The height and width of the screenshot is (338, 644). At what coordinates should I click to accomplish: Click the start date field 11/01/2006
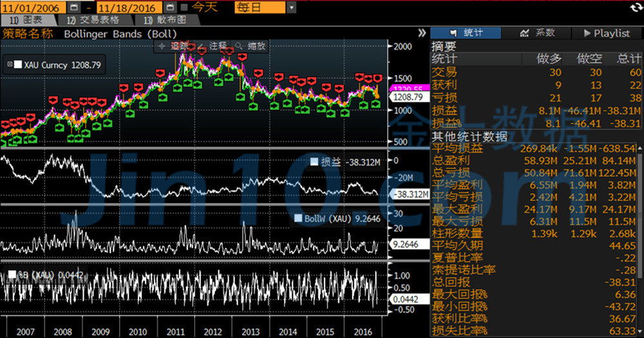32,7
